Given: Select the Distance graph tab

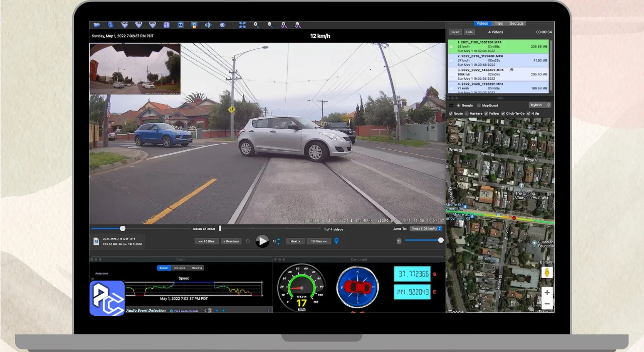Looking at the screenshot, I should (180, 268).
